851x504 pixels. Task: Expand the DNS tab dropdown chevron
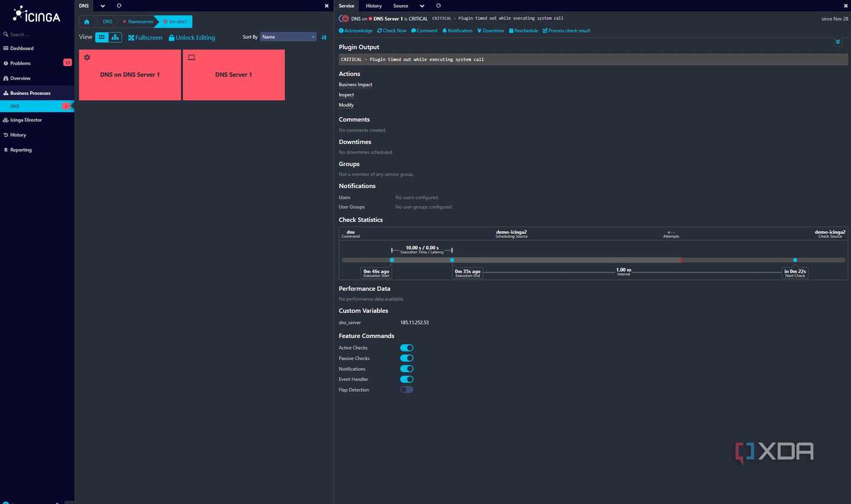coord(103,6)
